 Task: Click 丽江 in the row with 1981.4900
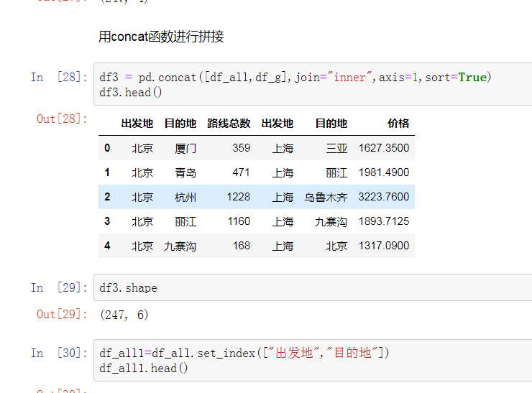point(336,172)
